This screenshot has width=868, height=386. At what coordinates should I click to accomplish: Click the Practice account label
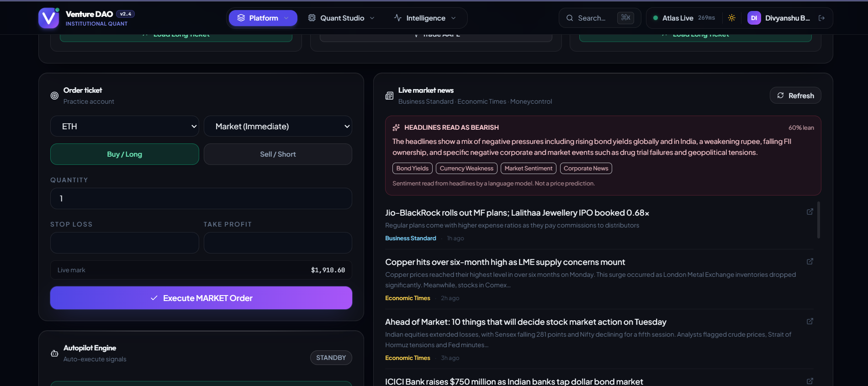(x=89, y=101)
